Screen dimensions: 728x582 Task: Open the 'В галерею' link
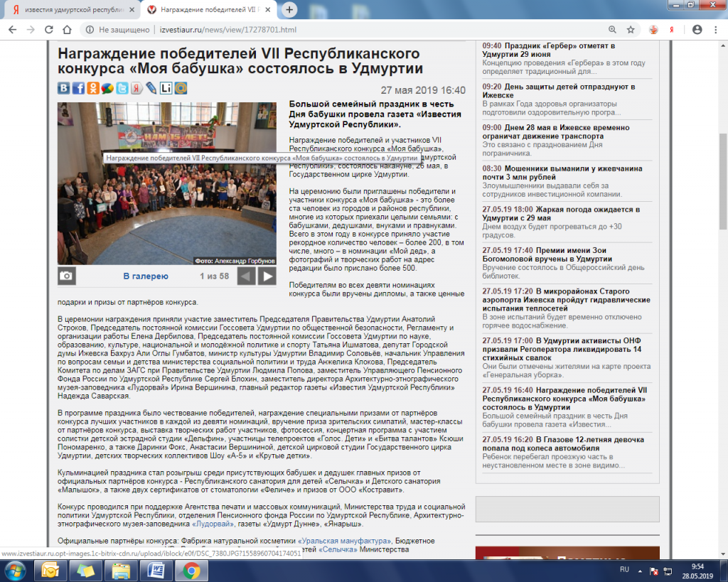point(146,276)
